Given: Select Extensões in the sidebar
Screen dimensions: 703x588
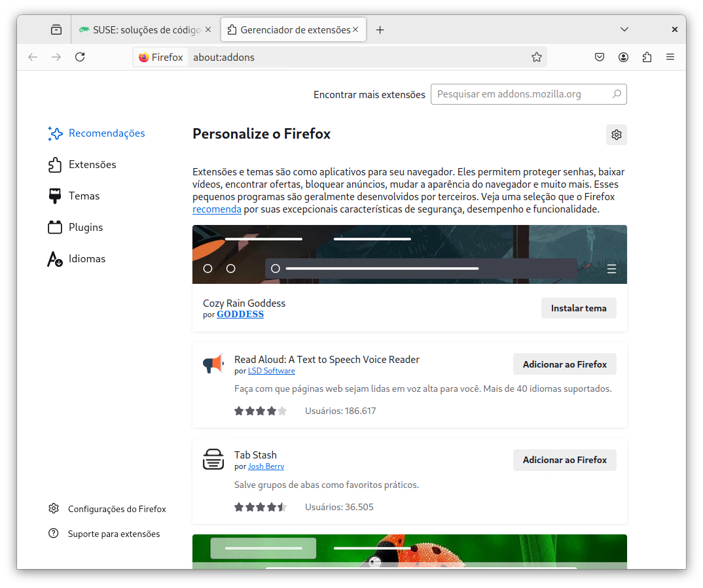Looking at the screenshot, I should coord(92,165).
